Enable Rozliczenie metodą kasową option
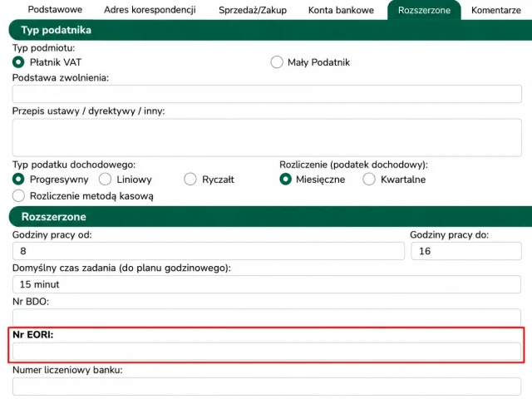 click(x=18, y=196)
